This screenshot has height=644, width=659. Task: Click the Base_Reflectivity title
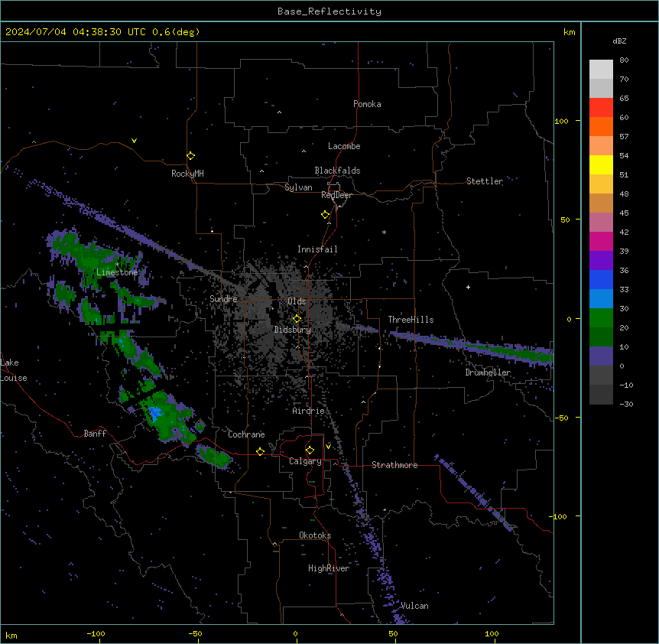(x=329, y=11)
